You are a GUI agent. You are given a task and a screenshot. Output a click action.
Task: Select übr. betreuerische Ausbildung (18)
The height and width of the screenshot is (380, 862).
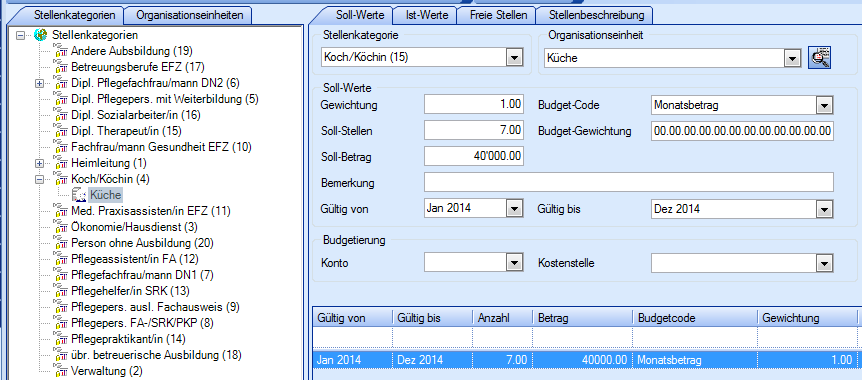(156, 355)
